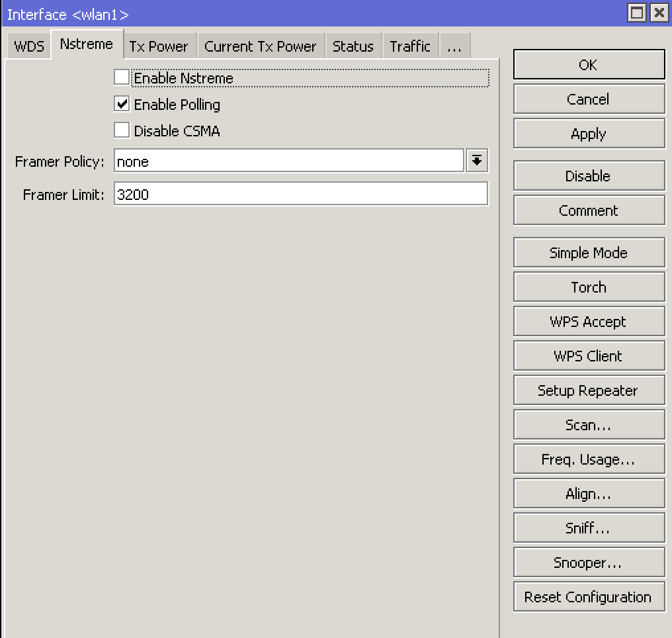Select the Nstreme tab
The image size is (672, 638).
pos(87,44)
